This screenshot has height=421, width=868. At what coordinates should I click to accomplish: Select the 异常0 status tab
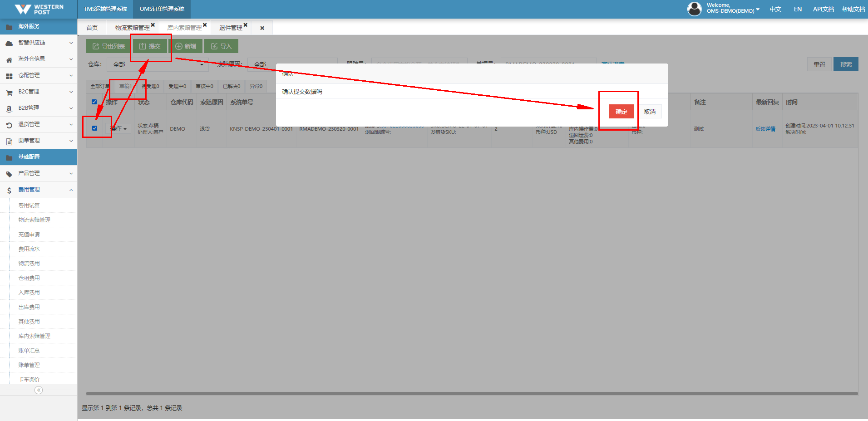(256, 86)
